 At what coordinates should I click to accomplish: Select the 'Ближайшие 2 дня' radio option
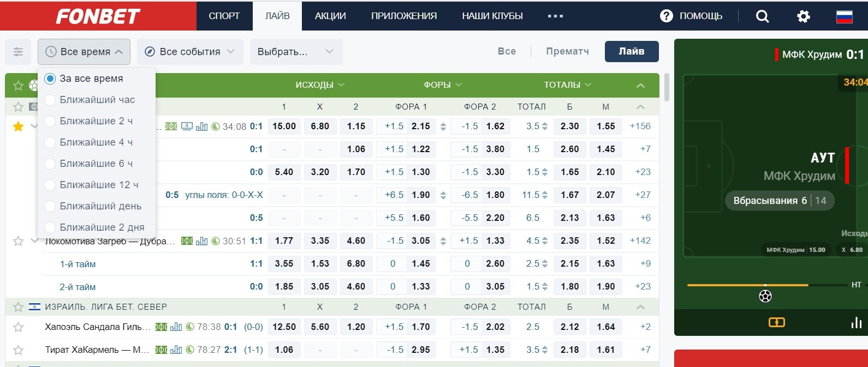tap(50, 227)
